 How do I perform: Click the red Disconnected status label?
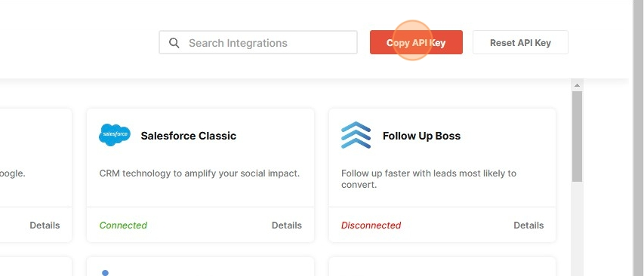pyautogui.click(x=371, y=225)
